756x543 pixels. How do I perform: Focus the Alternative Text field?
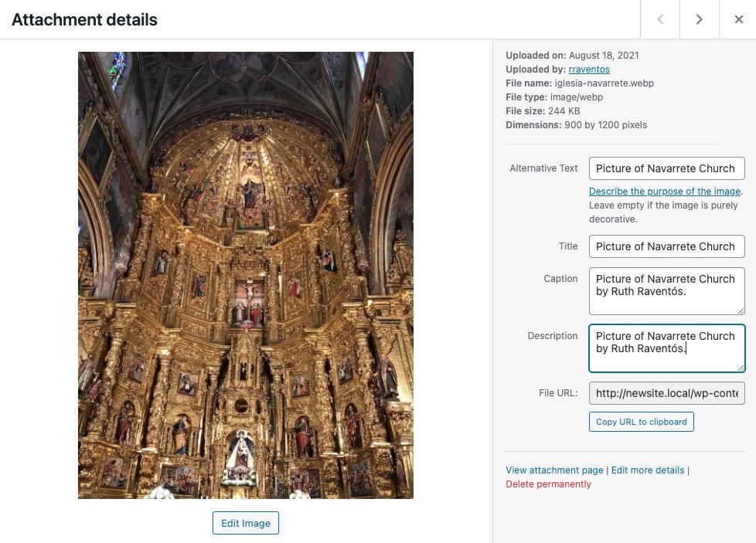pos(667,168)
